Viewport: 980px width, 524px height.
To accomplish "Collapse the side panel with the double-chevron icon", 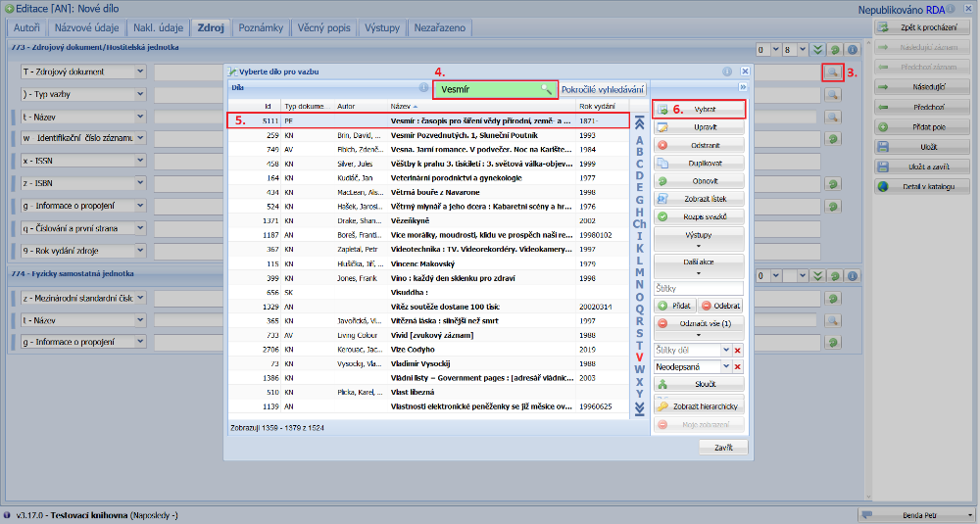I will (x=743, y=87).
